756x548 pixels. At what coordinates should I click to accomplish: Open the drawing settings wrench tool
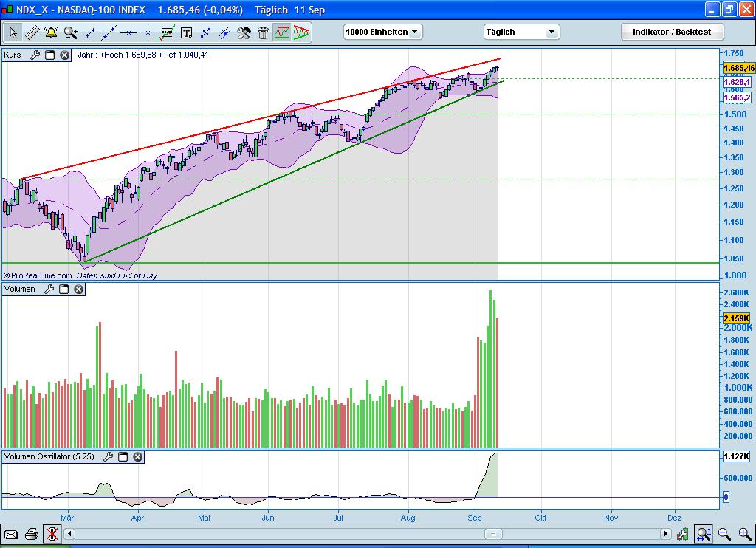pyautogui.click(x=244, y=32)
